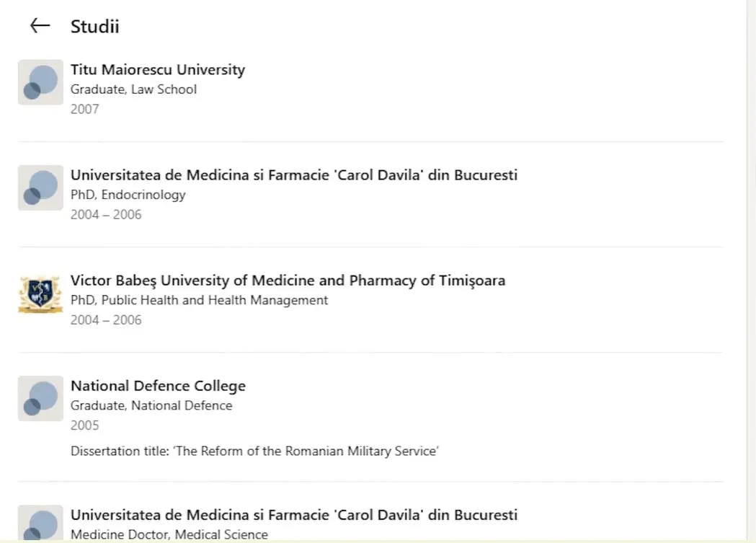Open Carol Davila university with PhD Endocrinology

click(x=293, y=175)
